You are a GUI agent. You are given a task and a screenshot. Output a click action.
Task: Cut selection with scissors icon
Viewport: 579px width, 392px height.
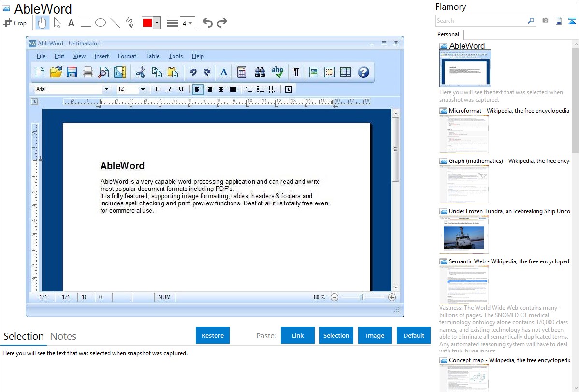coord(140,72)
